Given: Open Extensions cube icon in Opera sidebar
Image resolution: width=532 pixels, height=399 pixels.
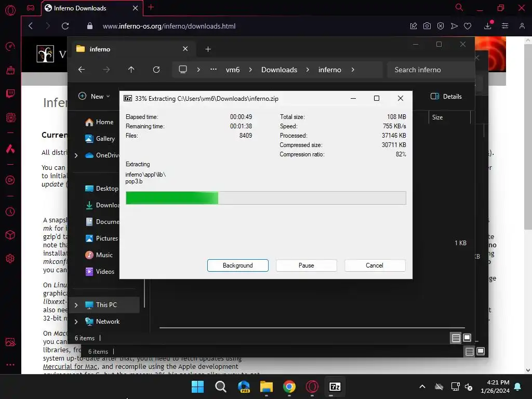Looking at the screenshot, I should pyautogui.click(x=10, y=235).
